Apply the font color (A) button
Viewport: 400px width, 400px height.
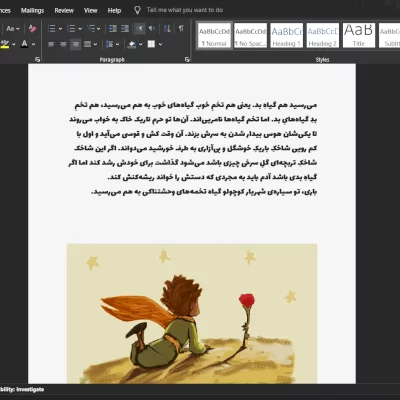tap(24, 44)
